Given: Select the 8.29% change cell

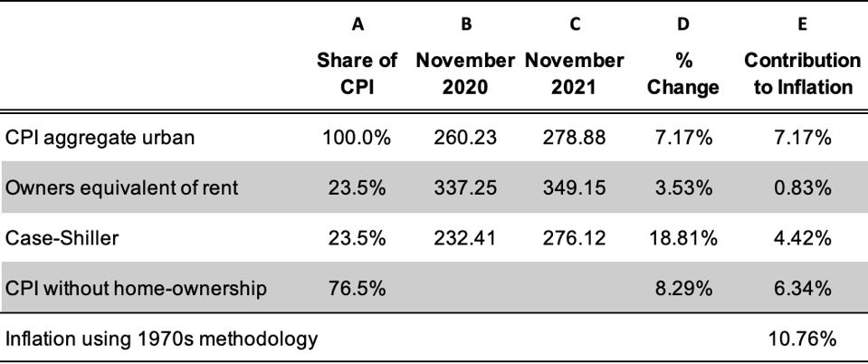Looking at the screenshot, I should pyautogui.click(x=683, y=288).
